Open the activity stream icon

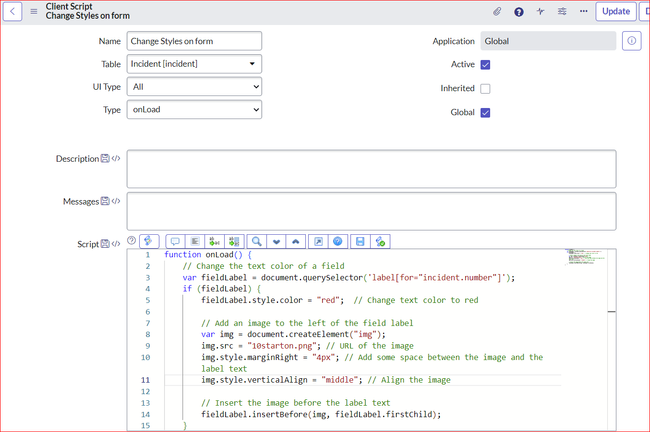(x=540, y=11)
